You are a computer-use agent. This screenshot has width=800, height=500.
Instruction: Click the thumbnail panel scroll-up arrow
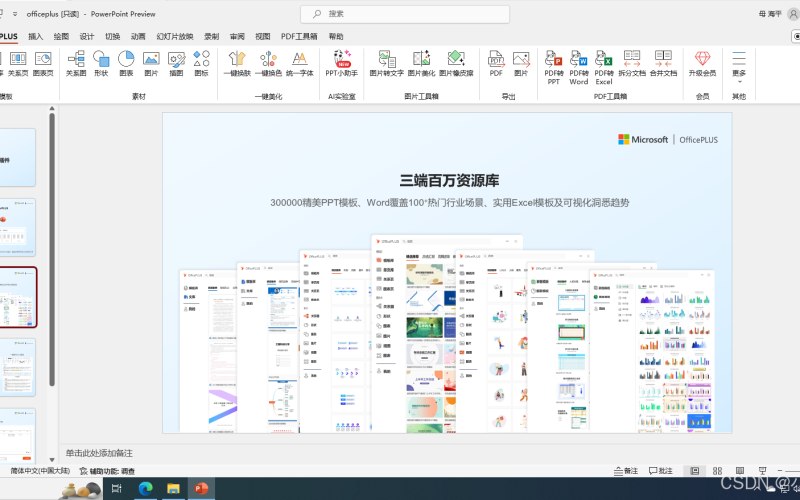coord(52,109)
